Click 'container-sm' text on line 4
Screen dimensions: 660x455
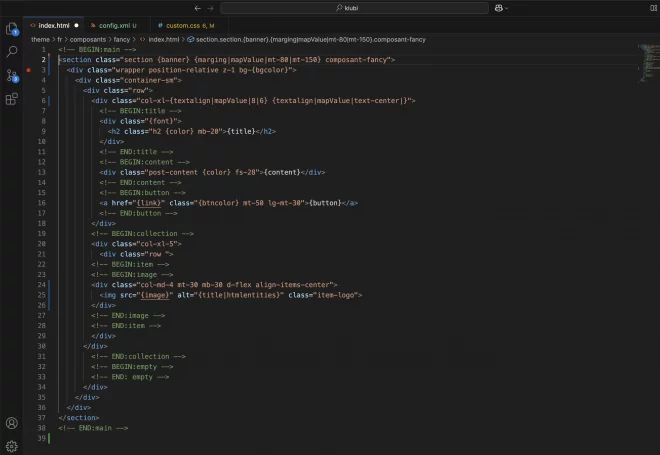pos(149,80)
